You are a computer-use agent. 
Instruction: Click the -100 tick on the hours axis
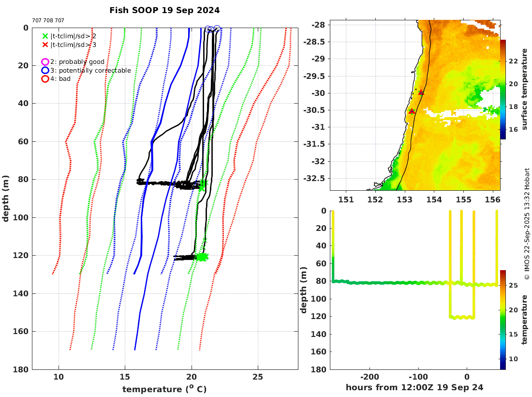[x=418, y=377]
